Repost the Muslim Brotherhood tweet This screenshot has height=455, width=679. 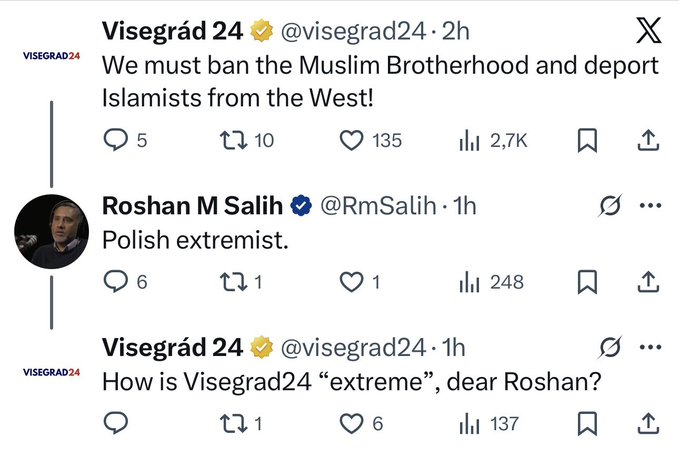[233, 141]
